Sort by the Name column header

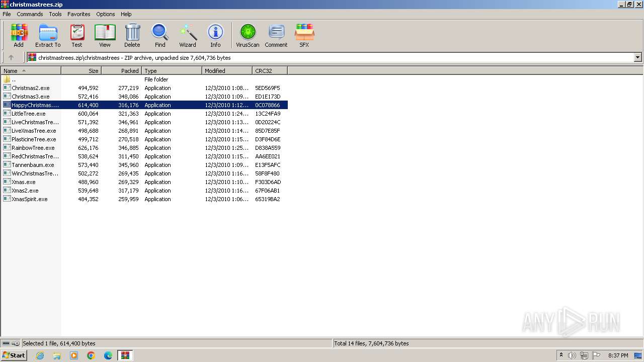[x=31, y=71]
